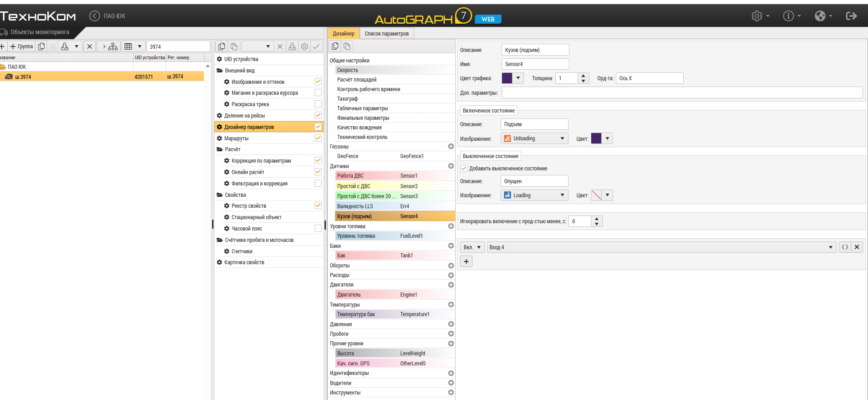Click the Выключенное состояние empty color swatch
The width and height of the screenshot is (868, 400).
pyautogui.click(x=596, y=195)
